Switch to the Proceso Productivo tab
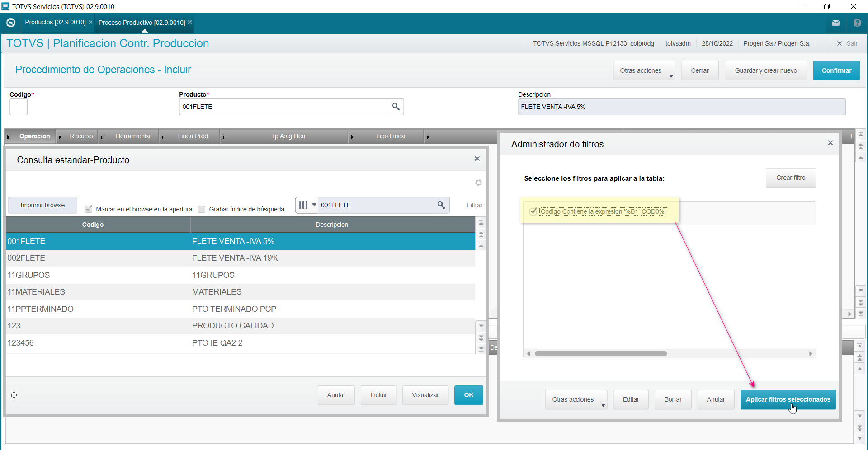The image size is (868, 450). [x=142, y=23]
